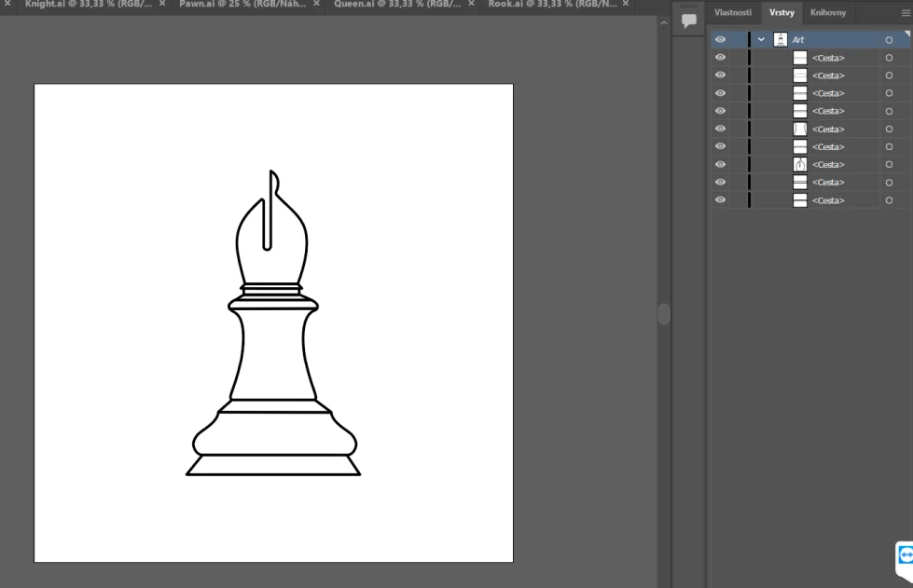
Task: Hide the <Cesta> with bishop head thumbnail
Action: coord(720,165)
